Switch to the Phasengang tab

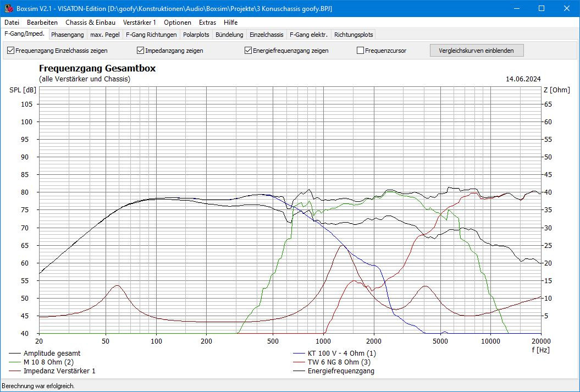pyautogui.click(x=67, y=35)
